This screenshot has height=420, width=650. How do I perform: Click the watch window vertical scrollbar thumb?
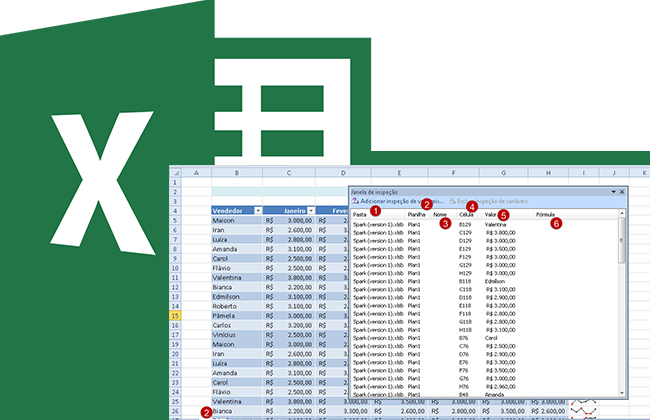(622, 240)
